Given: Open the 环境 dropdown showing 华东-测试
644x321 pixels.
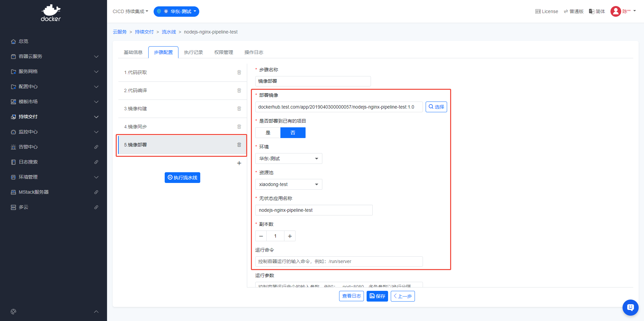Looking at the screenshot, I should pos(288,158).
